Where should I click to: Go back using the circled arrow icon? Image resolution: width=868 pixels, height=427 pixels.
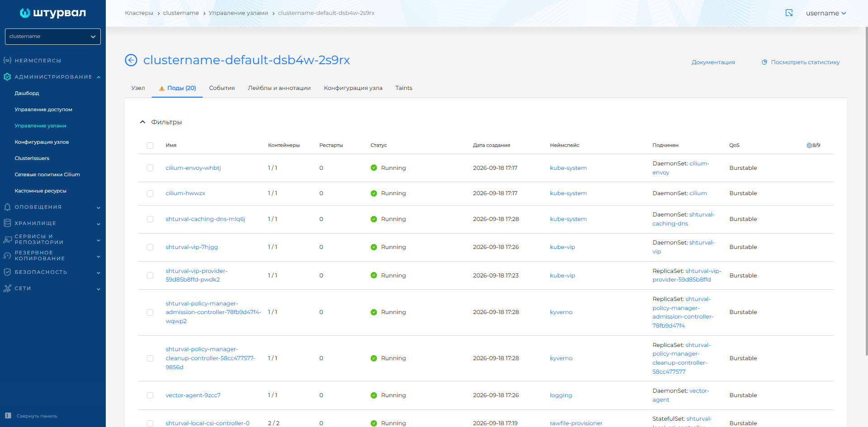(x=131, y=60)
